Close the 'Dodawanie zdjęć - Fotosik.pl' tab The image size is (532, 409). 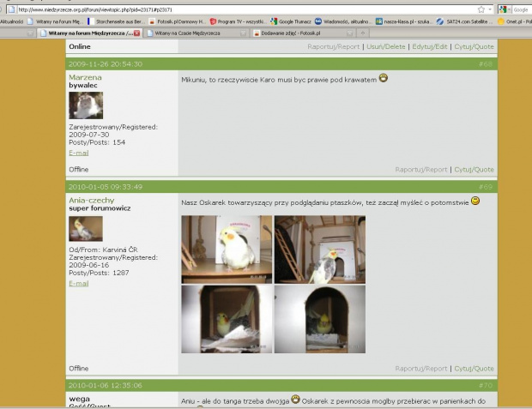[350, 33]
